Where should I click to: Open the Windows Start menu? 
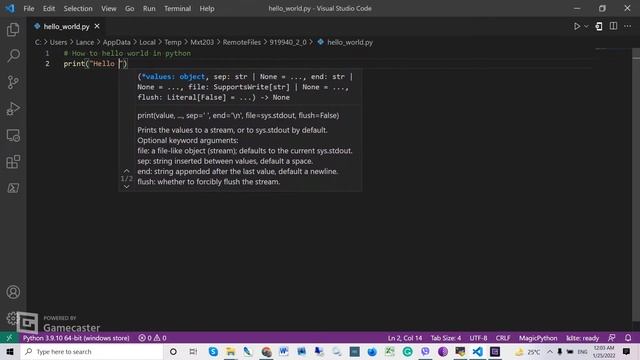(10, 351)
